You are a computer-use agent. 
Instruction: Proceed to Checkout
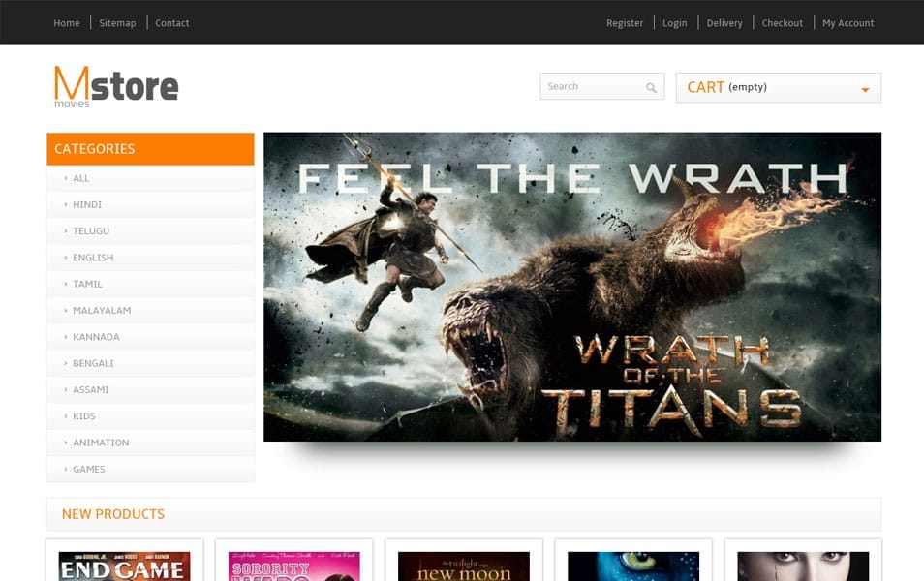tap(782, 23)
